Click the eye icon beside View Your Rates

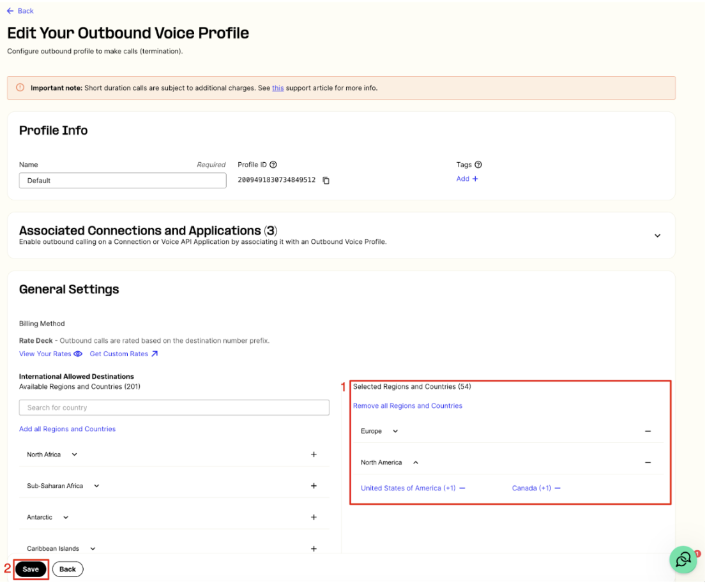[x=77, y=354]
